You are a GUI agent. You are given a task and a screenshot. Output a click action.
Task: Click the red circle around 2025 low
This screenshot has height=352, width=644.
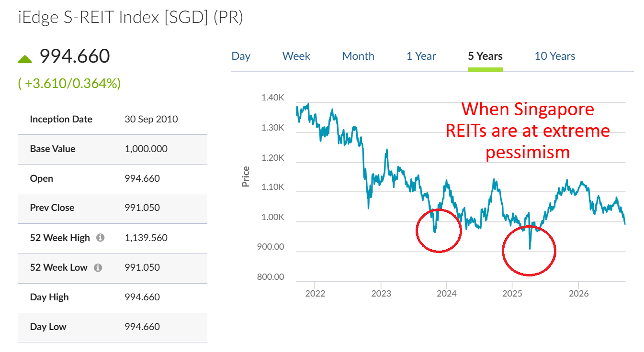(529, 250)
